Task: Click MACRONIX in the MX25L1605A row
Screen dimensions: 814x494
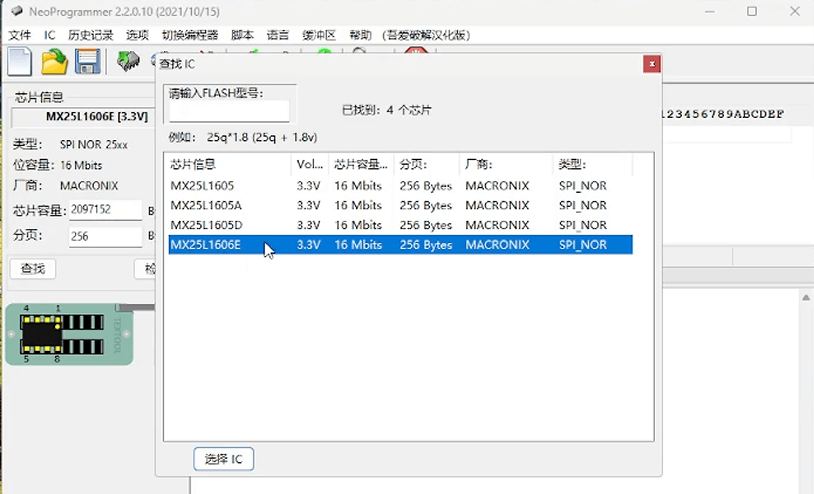Action: (x=497, y=205)
